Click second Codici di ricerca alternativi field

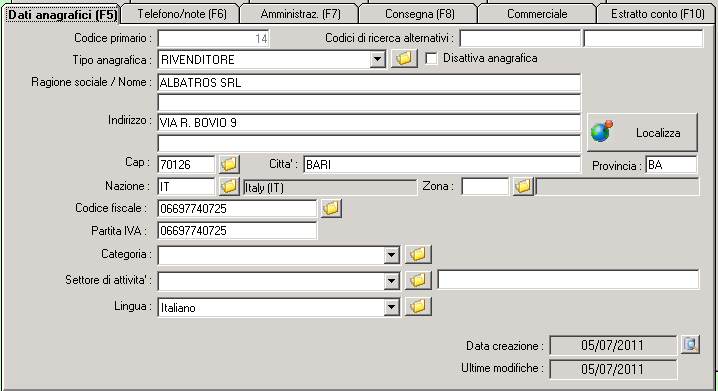click(x=643, y=38)
